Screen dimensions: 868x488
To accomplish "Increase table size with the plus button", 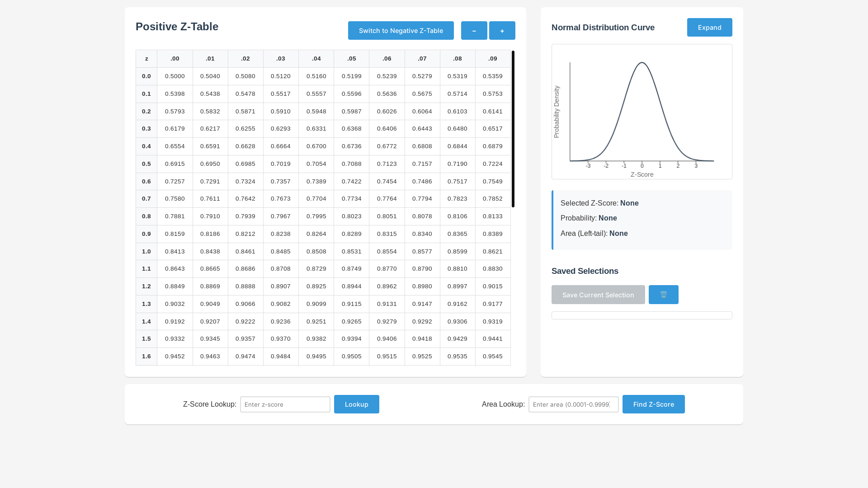I will click(502, 31).
